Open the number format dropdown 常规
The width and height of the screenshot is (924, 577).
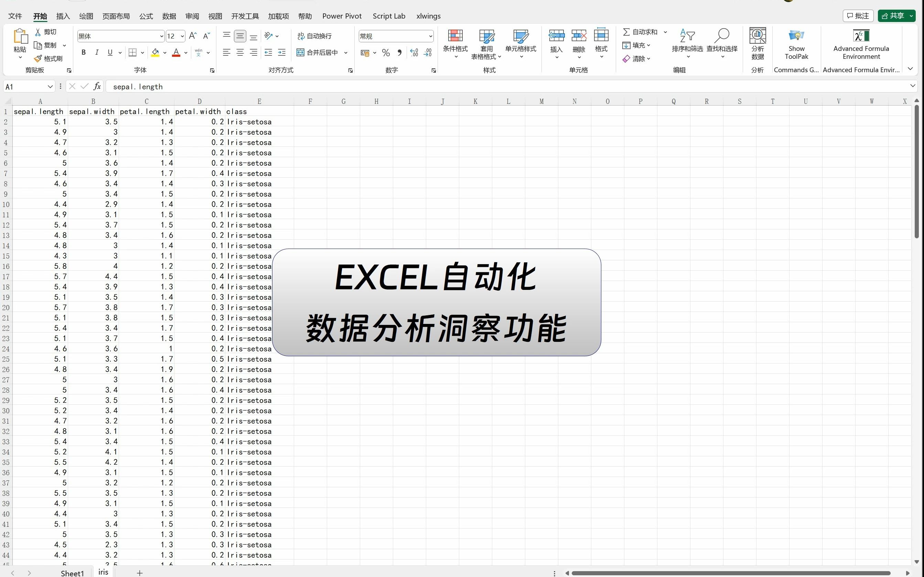point(430,36)
